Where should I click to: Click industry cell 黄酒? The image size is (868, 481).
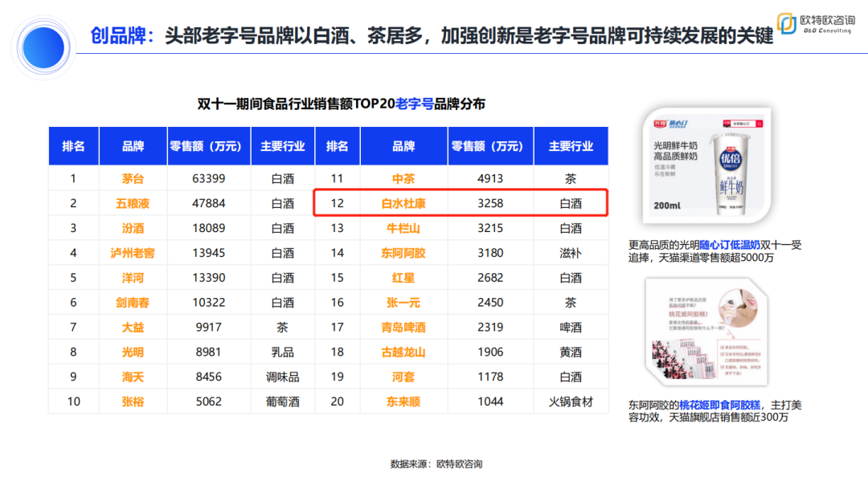(571, 353)
